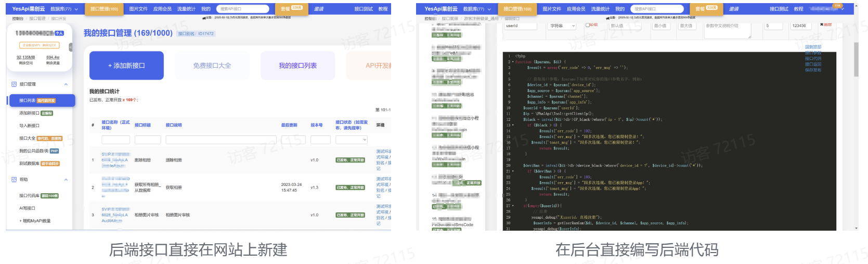
Task: Click the + 添加新接口 button
Action: [x=126, y=66]
